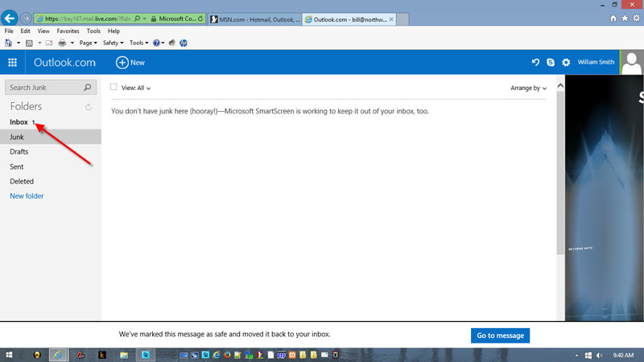Open the Tools command bar dropdown
644x362 pixels.
point(138,43)
